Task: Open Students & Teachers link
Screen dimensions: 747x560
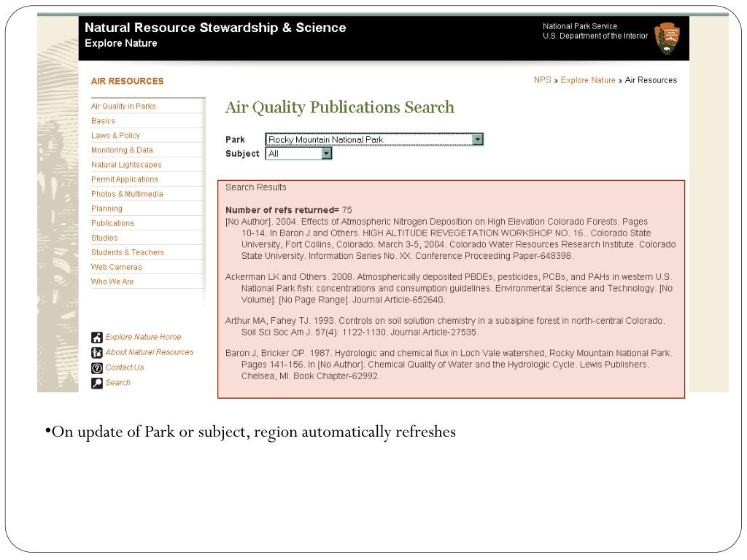Action: (x=128, y=252)
